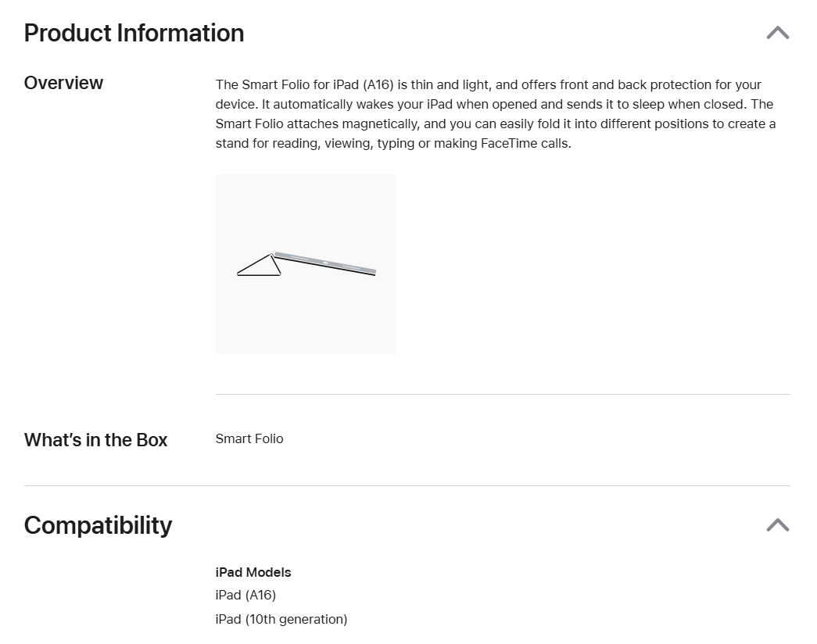Image resolution: width=817 pixels, height=644 pixels.
Task: Click the divider line above Compatibility
Action: coord(407,485)
